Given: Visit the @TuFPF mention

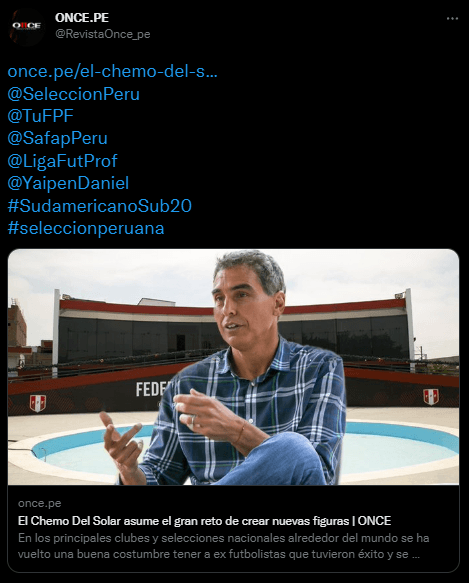Looking at the screenshot, I should pyautogui.click(x=41, y=116).
